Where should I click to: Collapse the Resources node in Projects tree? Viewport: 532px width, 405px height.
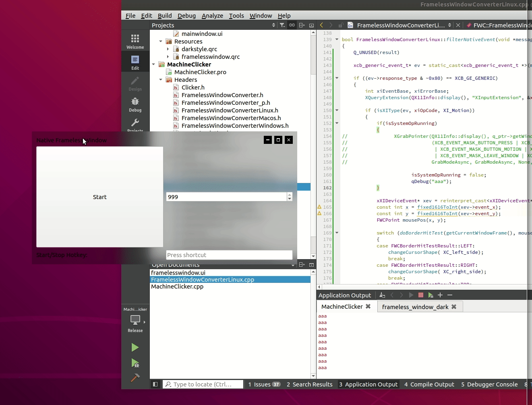161,41
